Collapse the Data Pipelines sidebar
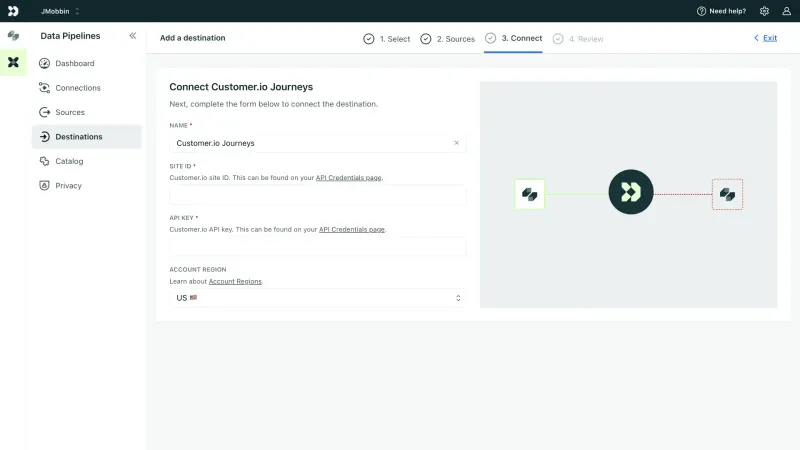The height and width of the screenshot is (450, 800). point(133,36)
